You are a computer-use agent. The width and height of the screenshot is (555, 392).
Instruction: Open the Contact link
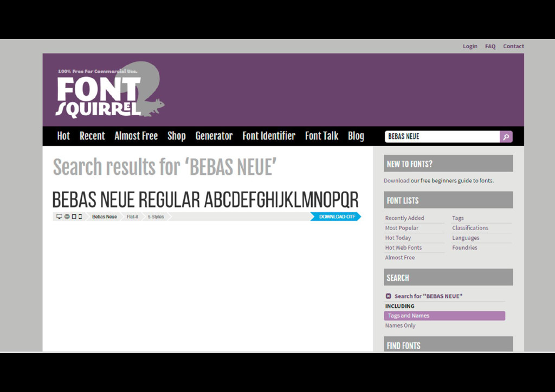513,47
